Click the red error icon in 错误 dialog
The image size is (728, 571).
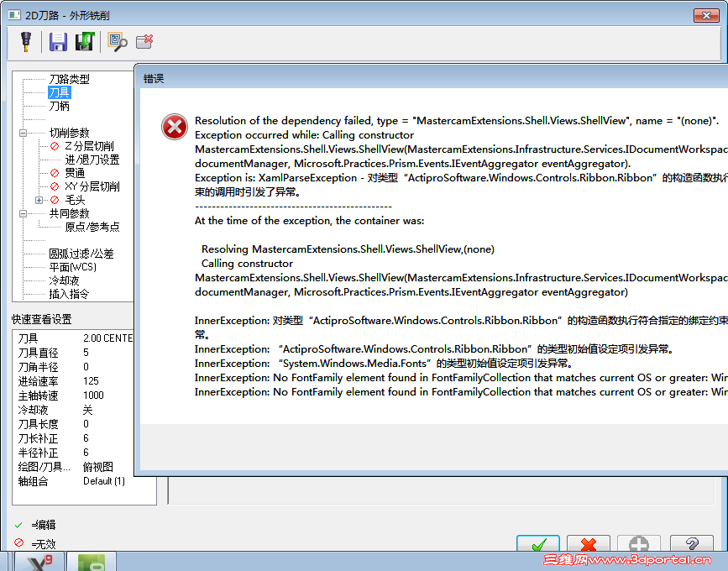[175, 127]
